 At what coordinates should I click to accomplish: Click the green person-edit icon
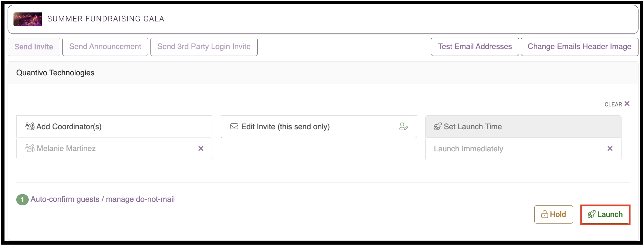pyautogui.click(x=403, y=126)
